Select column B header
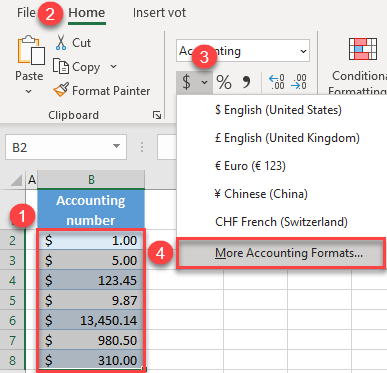The width and height of the screenshot is (387, 373). pos(91,180)
